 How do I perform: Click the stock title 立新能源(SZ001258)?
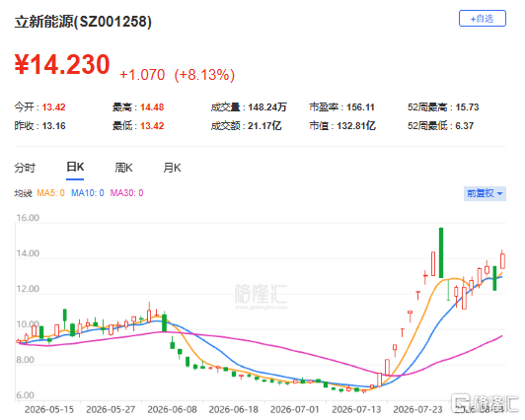[x=83, y=22]
